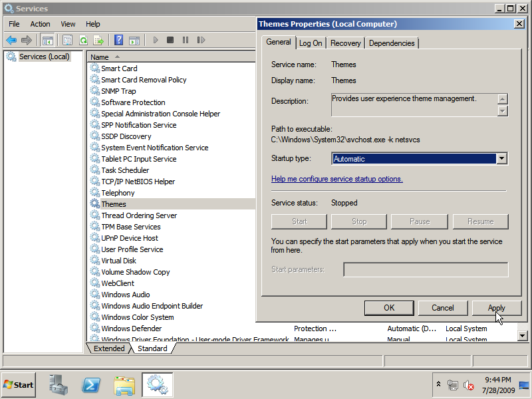Select the Task Scheduler service
The width and height of the screenshot is (532, 399).
click(x=125, y=170)
